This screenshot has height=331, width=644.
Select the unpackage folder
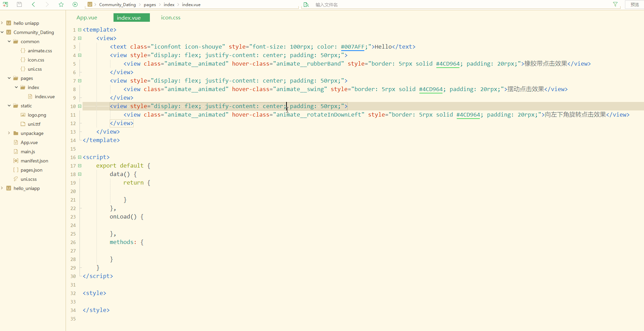pyautogui.click(x=32, y=133)
